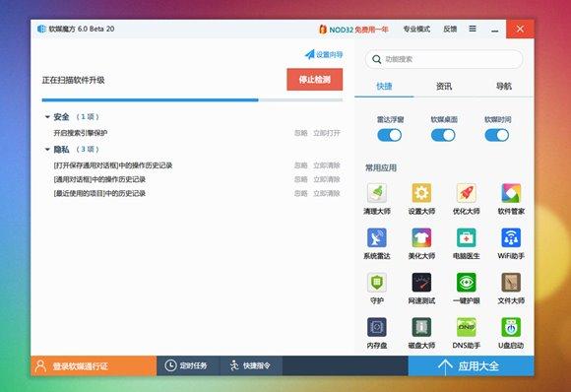This screenshot has height=392, width=571.
Task: Switch to the 导航 tab
Action: point(504,87)
